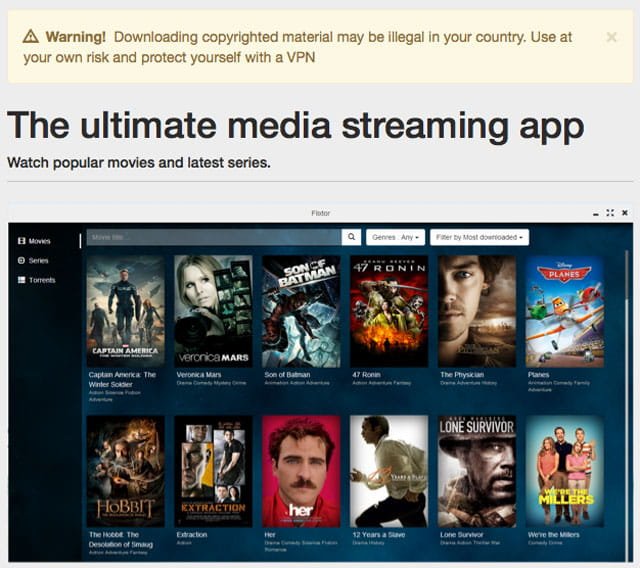
Task: Select the Lone Survivor poster
Action: [x=477, y=471]
